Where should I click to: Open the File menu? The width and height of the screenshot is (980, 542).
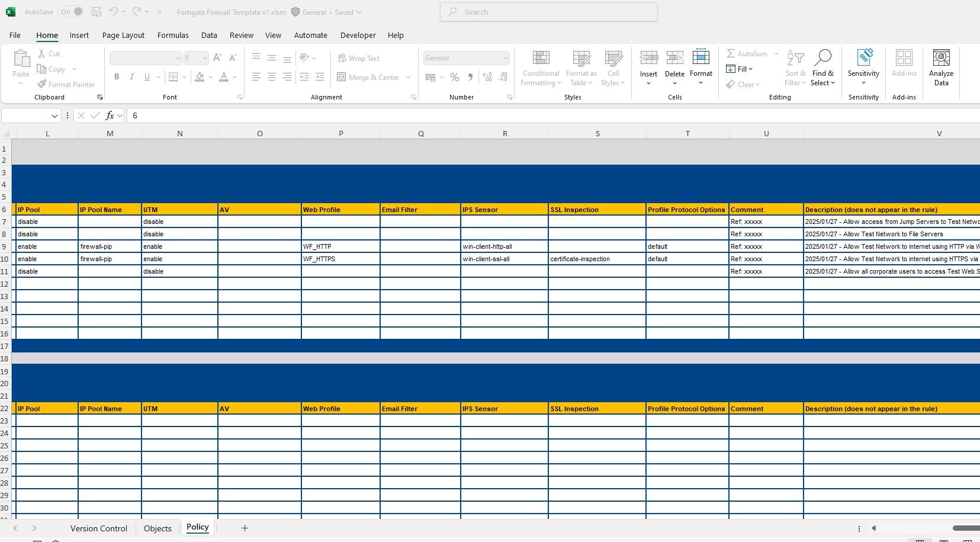click(15, 35)
